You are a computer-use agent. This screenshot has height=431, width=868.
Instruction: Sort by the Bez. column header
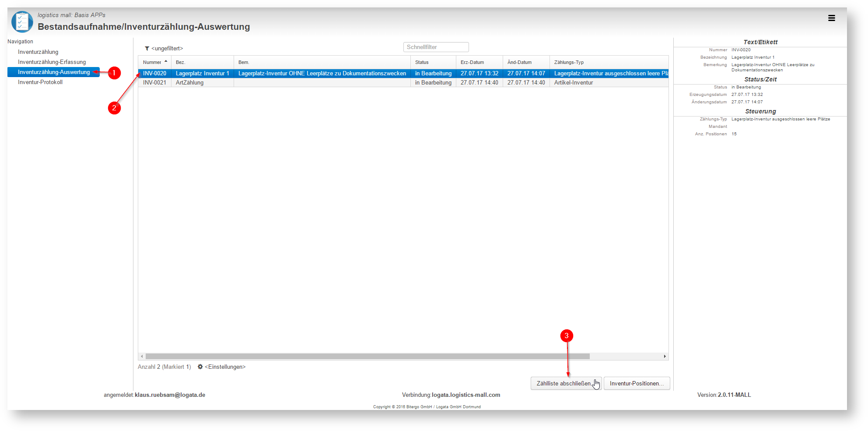click(203, 62)
